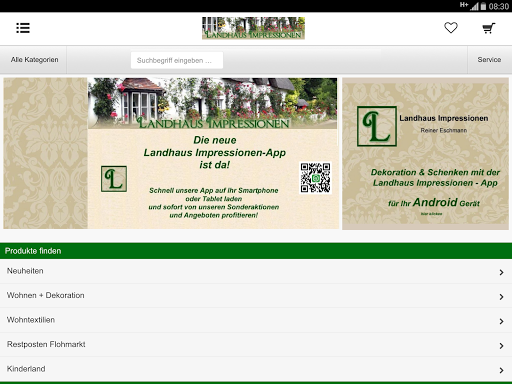Open the shopping cart icon
The height and width of the screenshot is (384, 512).
point(489,28)
